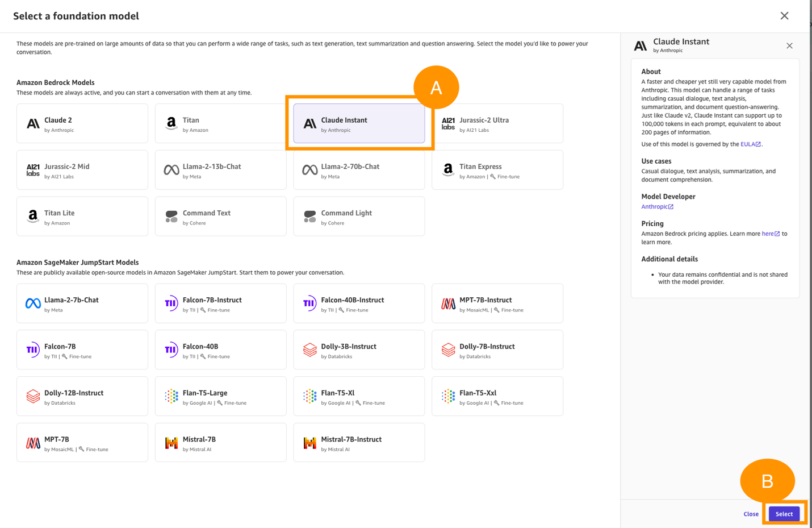Screen dimensions: 812x528
Task: Close the Claude Instant details panel
Action: [789, 45]
